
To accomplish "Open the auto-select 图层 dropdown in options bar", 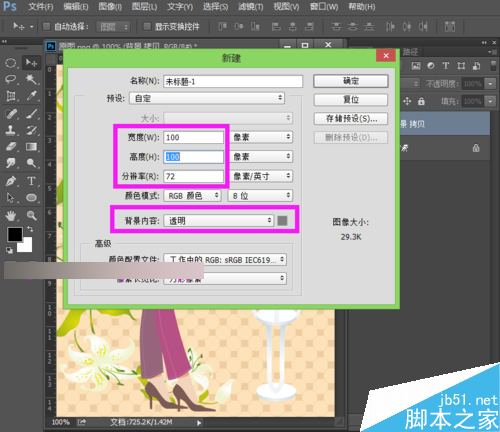I will point(113,27).
